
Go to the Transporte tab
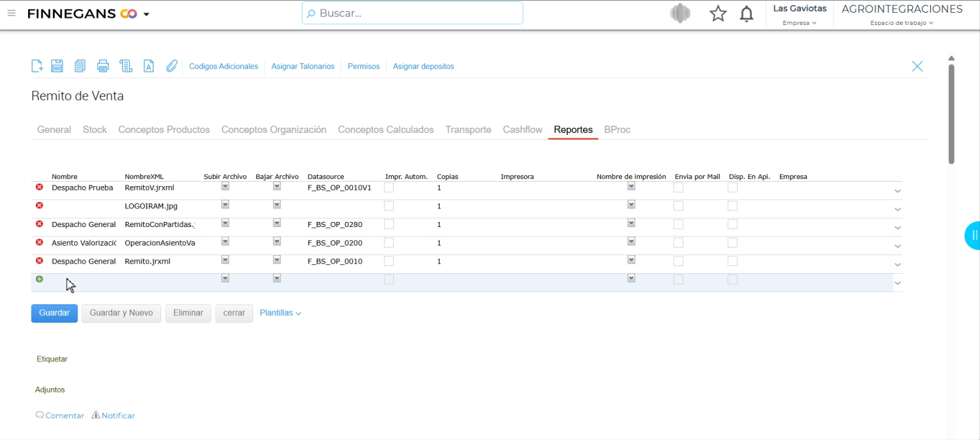469,129
